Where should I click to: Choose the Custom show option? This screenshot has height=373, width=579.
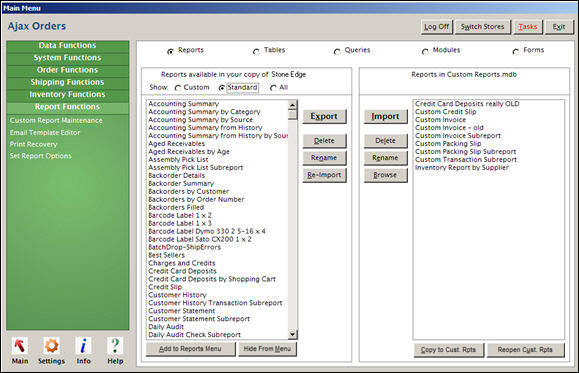click(178, 88)
